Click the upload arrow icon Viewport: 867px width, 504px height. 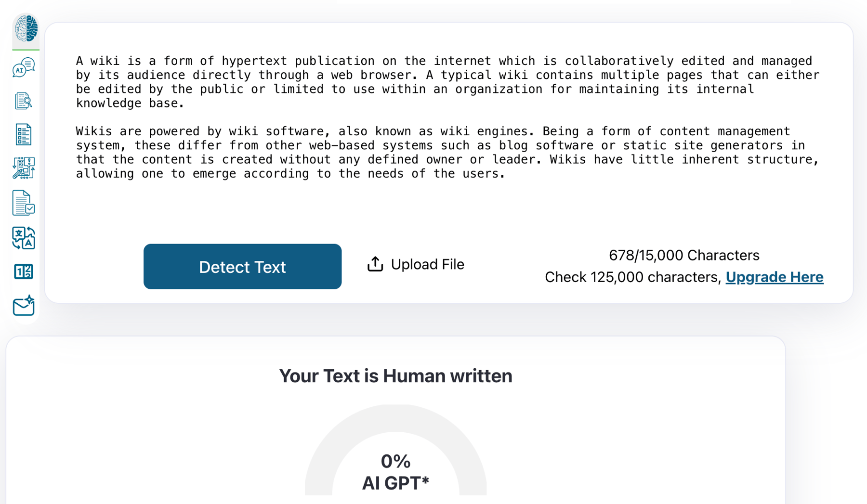(x=375, y=264)
